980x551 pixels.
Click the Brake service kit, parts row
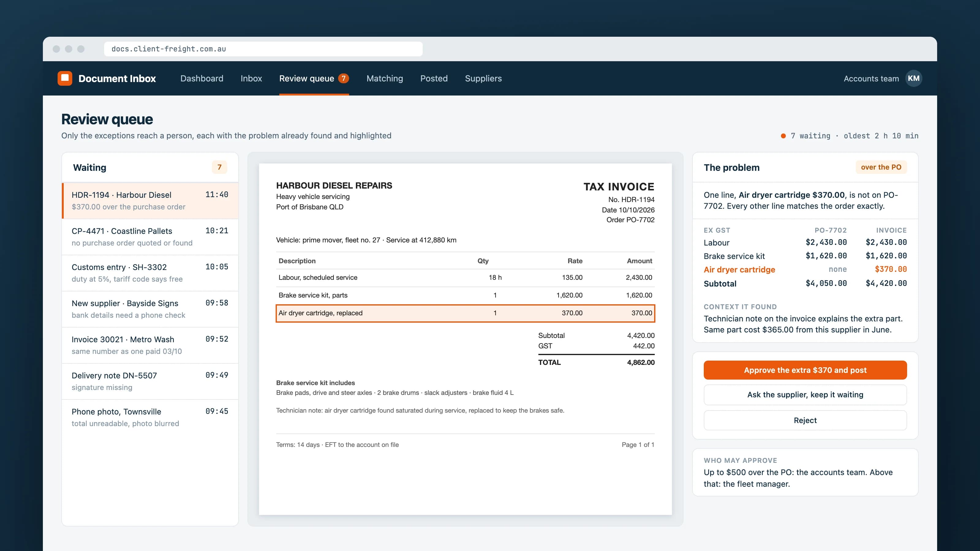tap(465, 295)
